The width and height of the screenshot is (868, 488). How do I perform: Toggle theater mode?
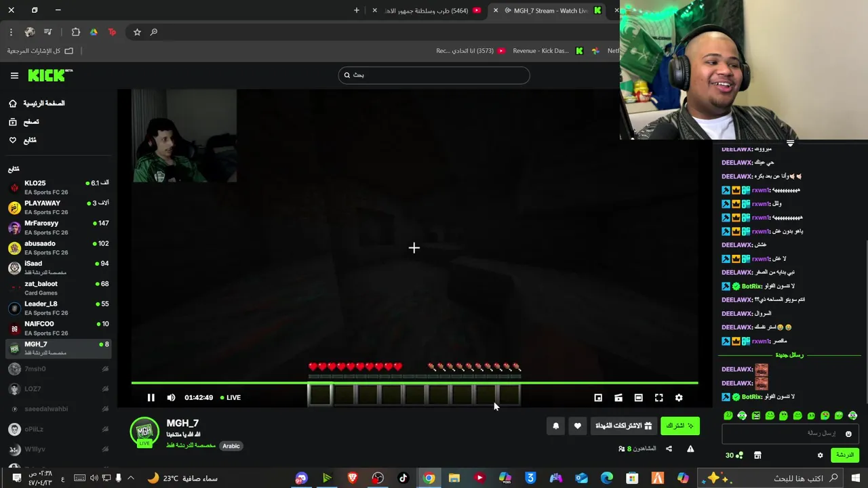638,398
